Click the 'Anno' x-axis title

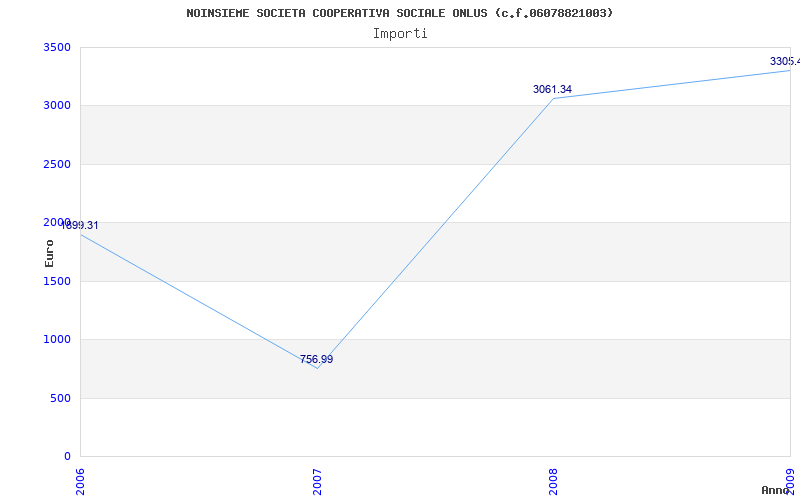[775, 490]
